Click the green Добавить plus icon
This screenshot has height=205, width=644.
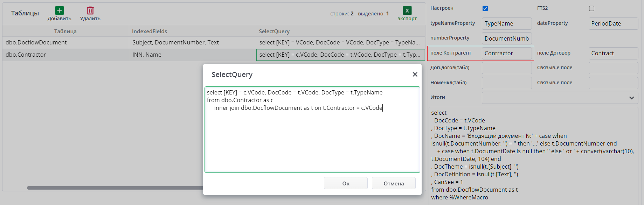click(59, 10)
